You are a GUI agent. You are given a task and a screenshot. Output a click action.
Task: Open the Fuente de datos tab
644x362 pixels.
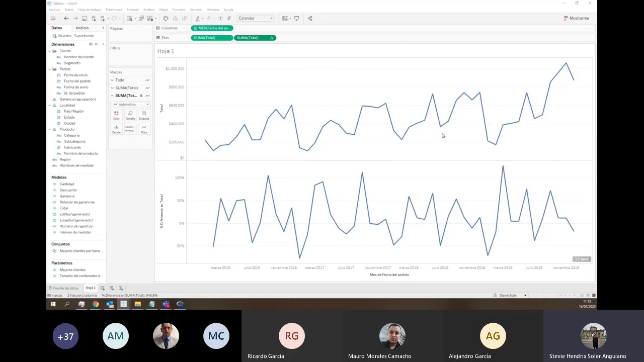[x=64, y=288]
